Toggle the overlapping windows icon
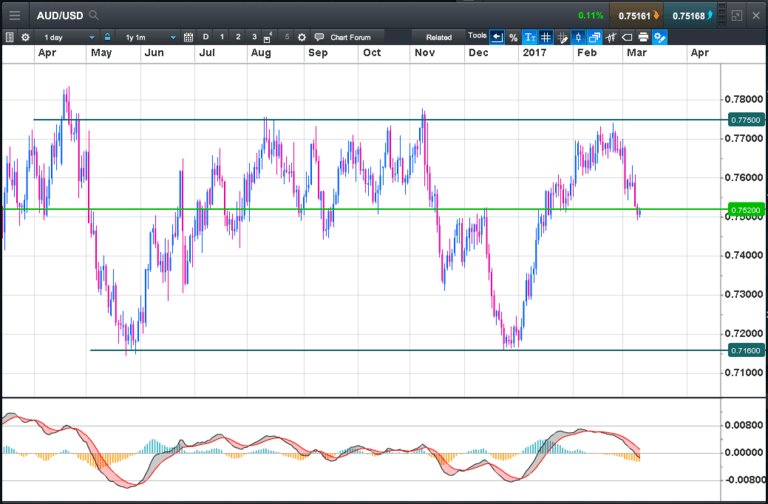Viewport: 768px width, 504px height. tap(595, 37)
